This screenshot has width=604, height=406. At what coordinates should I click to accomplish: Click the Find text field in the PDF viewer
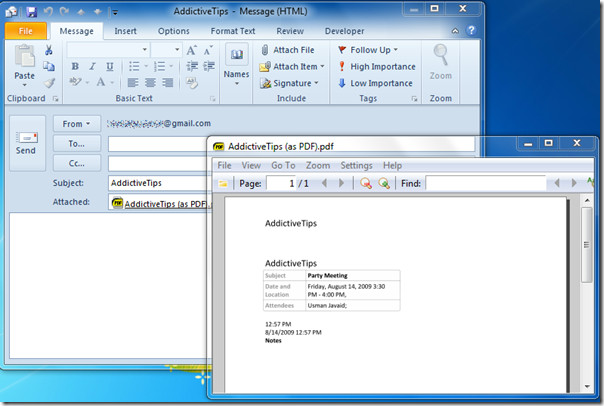click(486, 183)
